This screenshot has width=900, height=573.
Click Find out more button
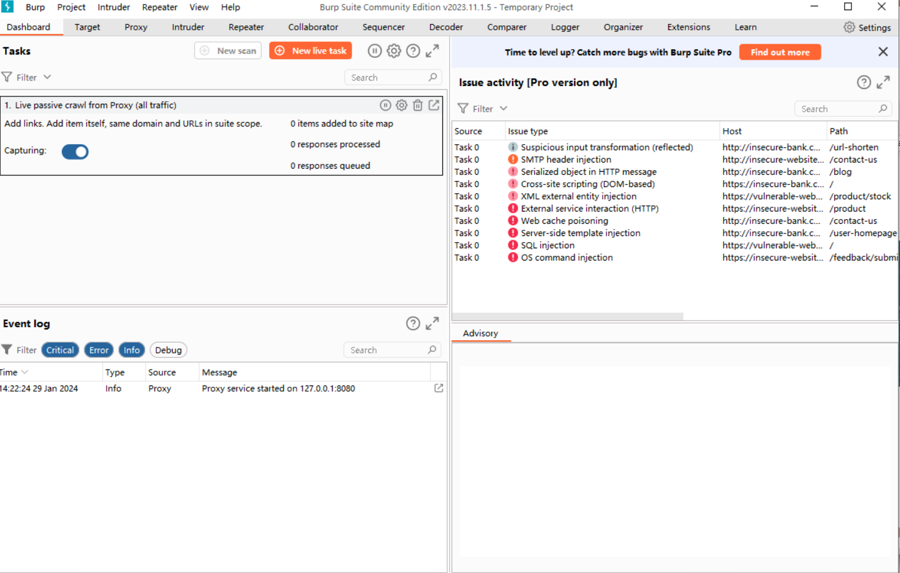(780, 52)
